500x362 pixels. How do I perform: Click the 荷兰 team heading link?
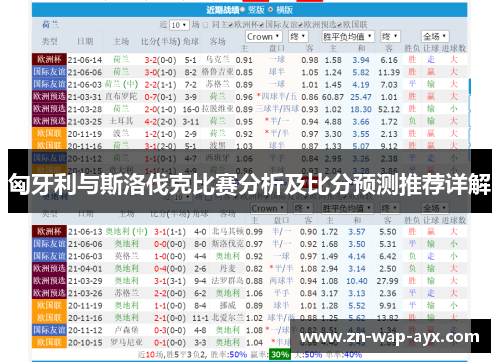coord(50,25)
